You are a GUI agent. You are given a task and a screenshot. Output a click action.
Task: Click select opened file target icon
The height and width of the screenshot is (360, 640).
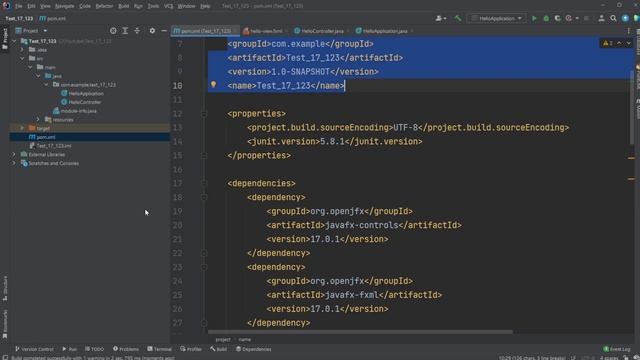click(113, 31)
